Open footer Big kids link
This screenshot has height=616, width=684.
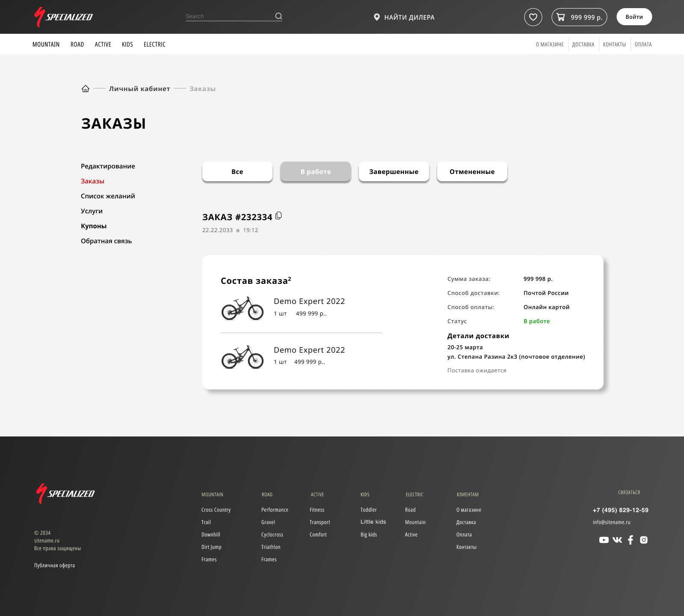point(369,535)
